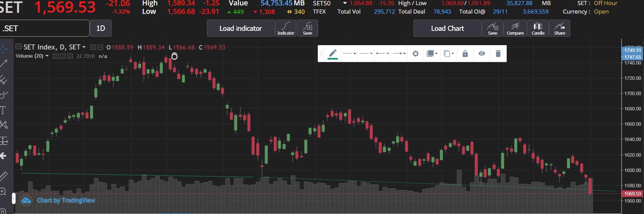
Task: Open the SET50 index dropdown arrow
Action: [x=345, y=3]
